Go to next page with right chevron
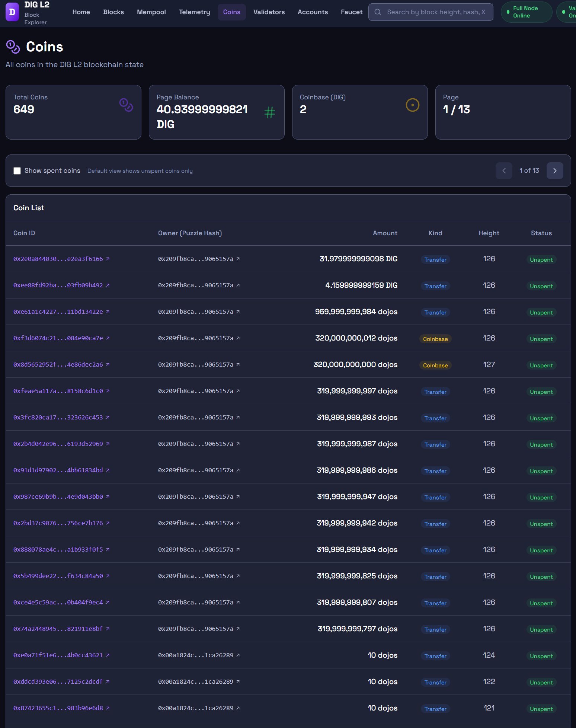576x728 pixels. coord(554,171)
